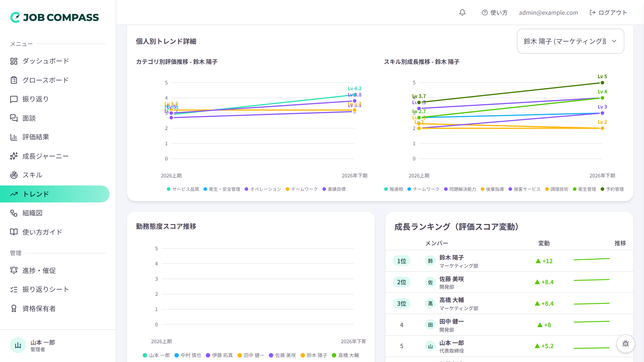Click the スキル target icon
Image resolution: width=644 pixels, height=362 pixels.
[14, 175]
